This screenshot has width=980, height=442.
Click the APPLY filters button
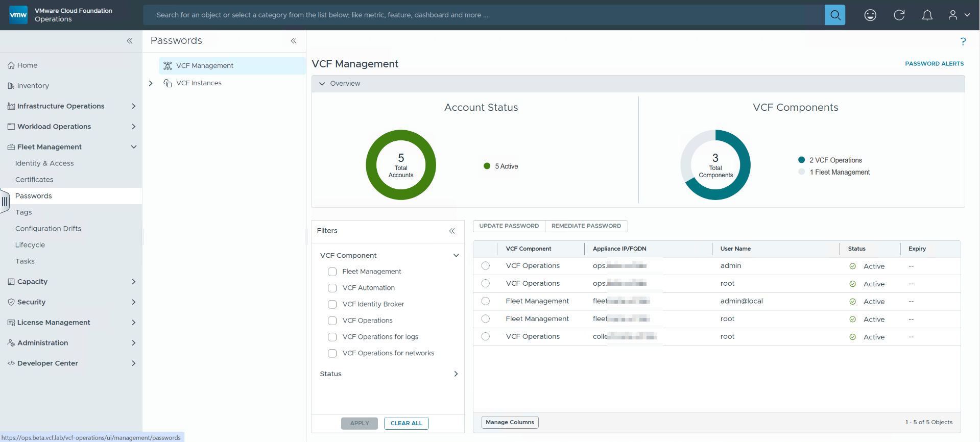click(360, 423)
